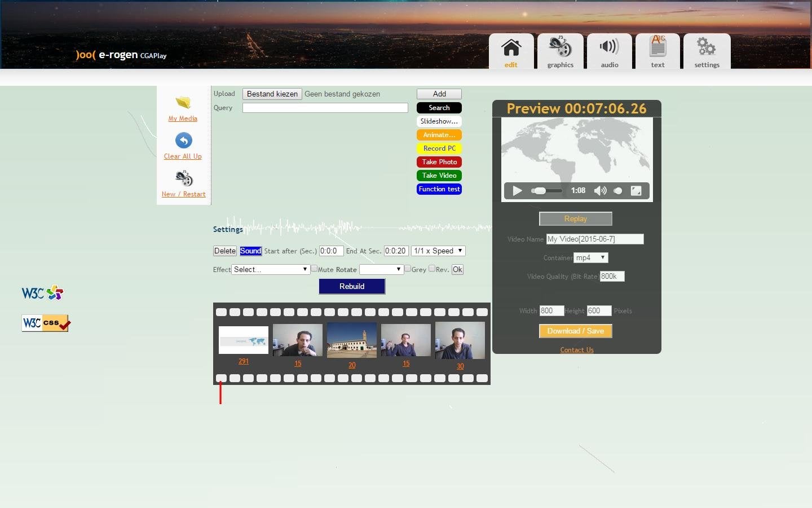Switch the preview player to fullscreen

pos(636,191)
